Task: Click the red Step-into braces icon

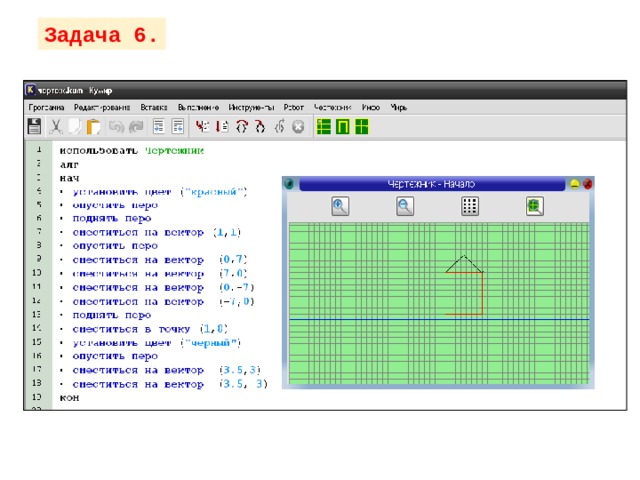Action: (x=242, y=127)
